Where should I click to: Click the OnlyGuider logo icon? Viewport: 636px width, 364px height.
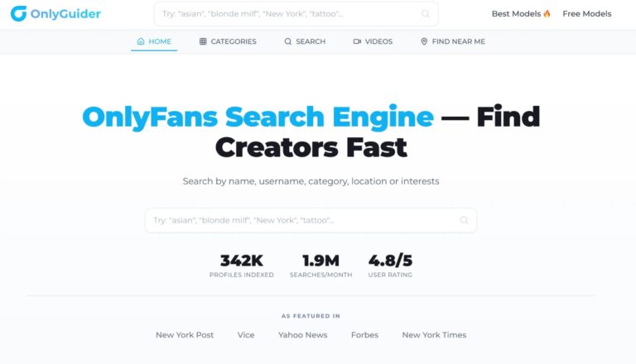coord(19,14)
